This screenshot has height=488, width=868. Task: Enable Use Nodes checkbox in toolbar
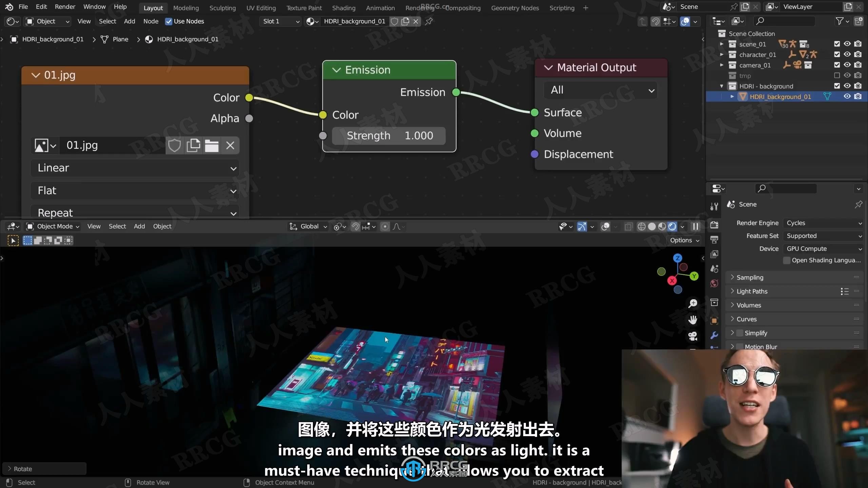coord(168,21)
